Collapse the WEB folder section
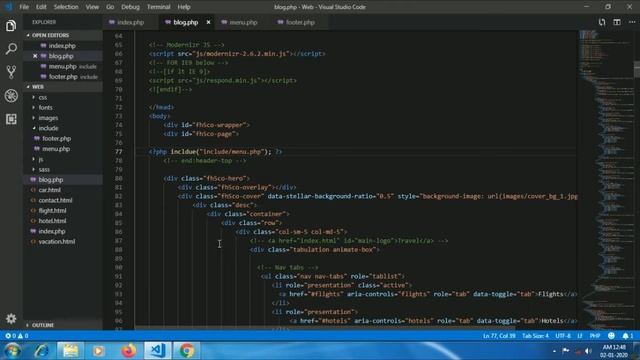Viewport: 640px width, 360px height. pos(63,87)
